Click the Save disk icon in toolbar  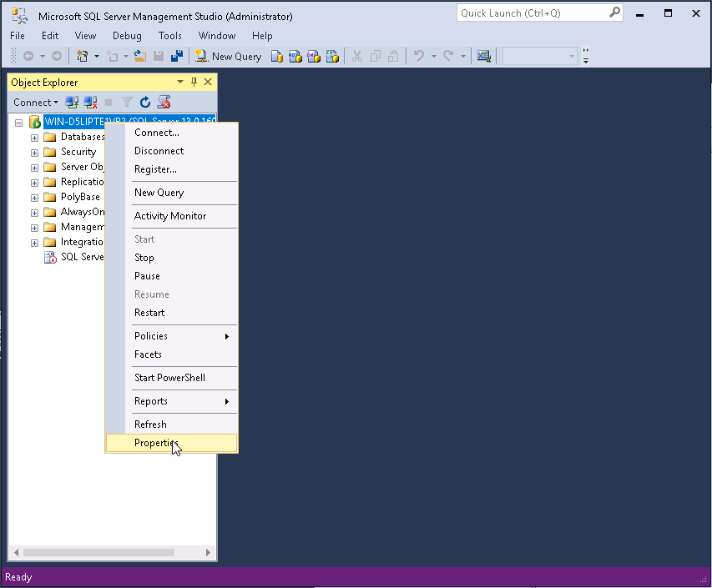[x=159, y=56]
